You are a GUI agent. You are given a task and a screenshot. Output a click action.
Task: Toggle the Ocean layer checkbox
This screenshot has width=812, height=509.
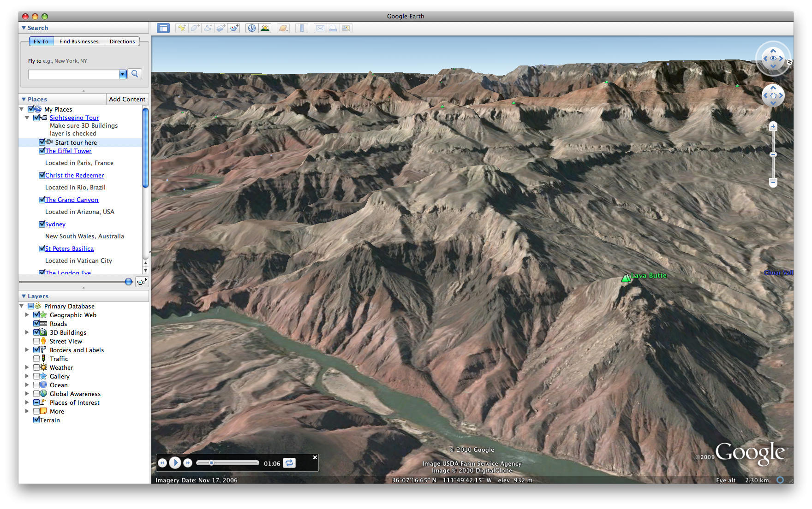(36, 385)
